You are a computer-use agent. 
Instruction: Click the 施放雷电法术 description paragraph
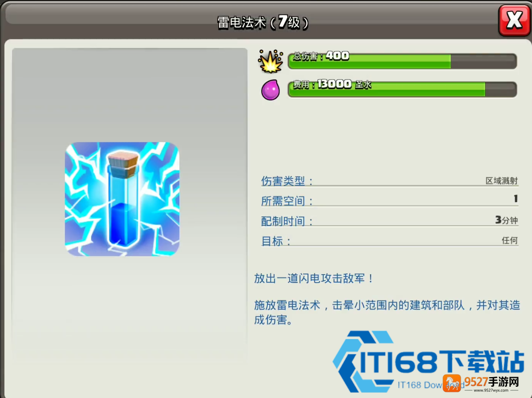[x=387, y=312]
